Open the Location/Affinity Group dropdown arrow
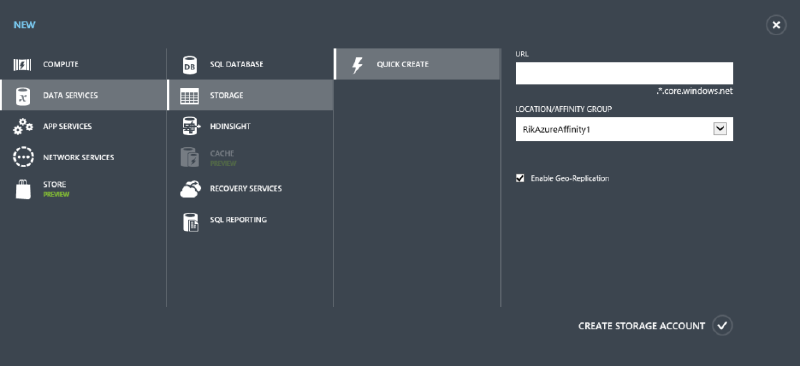The image size is (800, 366). click(720, 129)
